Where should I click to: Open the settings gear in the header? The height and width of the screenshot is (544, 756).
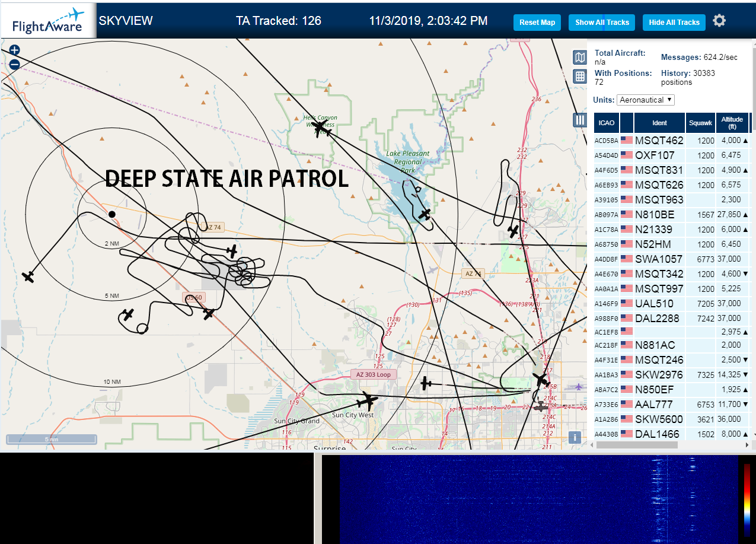(x=719, y=21)
